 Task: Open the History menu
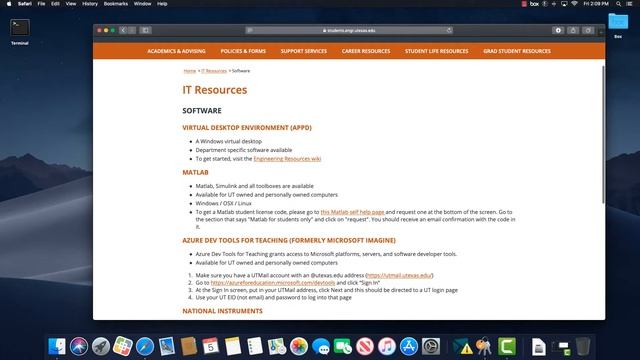coord(90,4)
